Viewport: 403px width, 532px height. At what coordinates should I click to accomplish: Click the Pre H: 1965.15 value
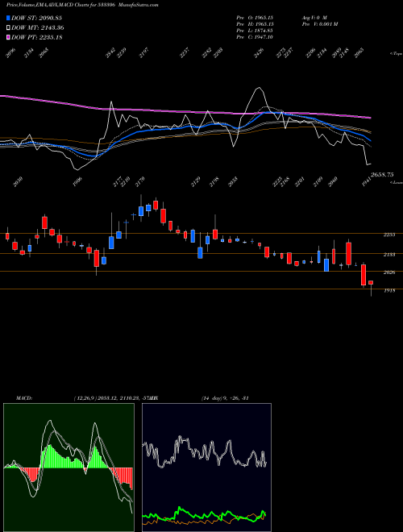pyautogui.click(x=255, y=24)
